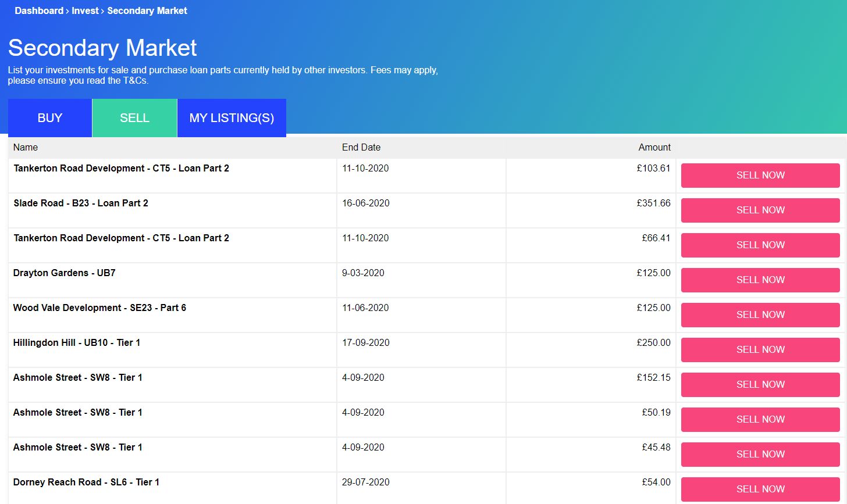Click the Ashmole Street name in the £50.19 row
This screenshot has width=847, height=504.
pyautogui.click(x=78, y=413)
